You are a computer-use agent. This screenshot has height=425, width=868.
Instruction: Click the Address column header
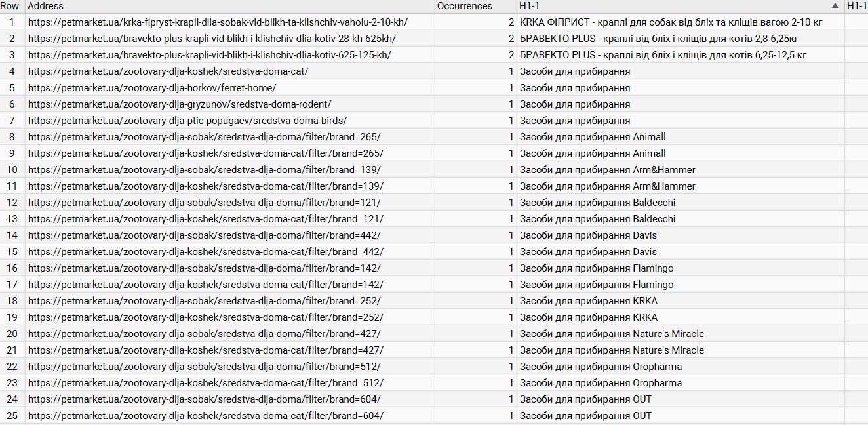click(x=229, y=6)
